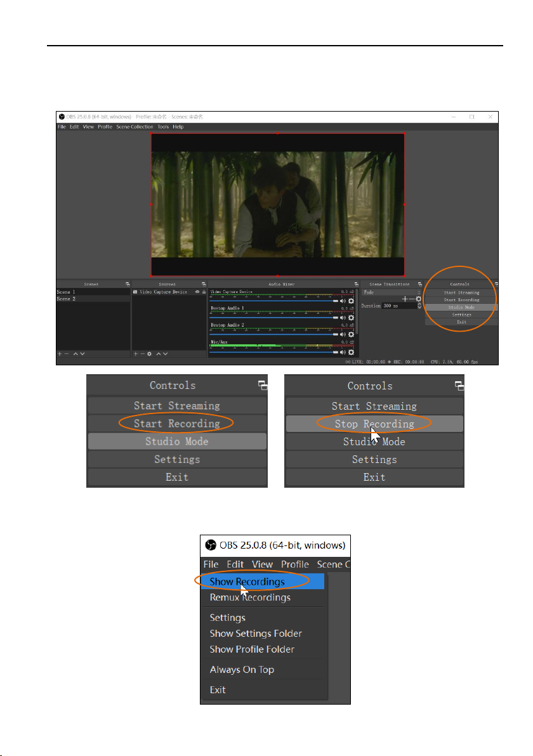Click OBS logo beside 'OBS 25.0.8 (64-bit, windows)' in File-menu image
Screen dimensions: 533x756
211,545
